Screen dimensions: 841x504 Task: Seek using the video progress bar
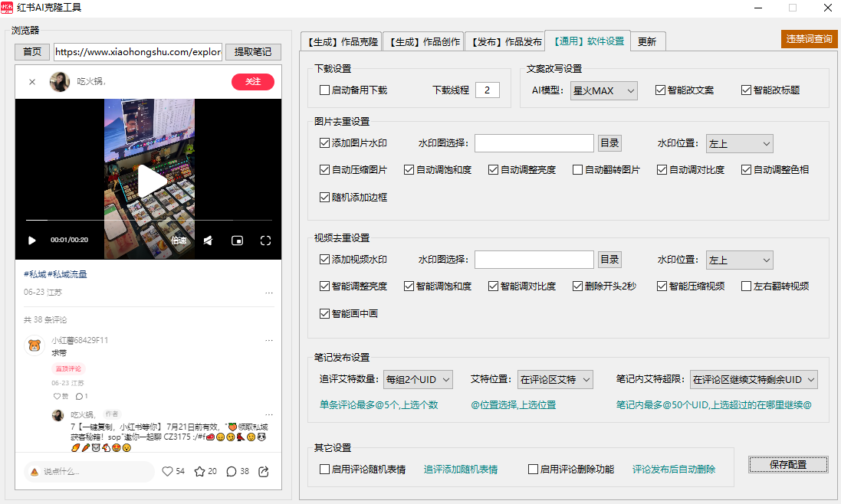pyautogui.click(x=149, y=220)
